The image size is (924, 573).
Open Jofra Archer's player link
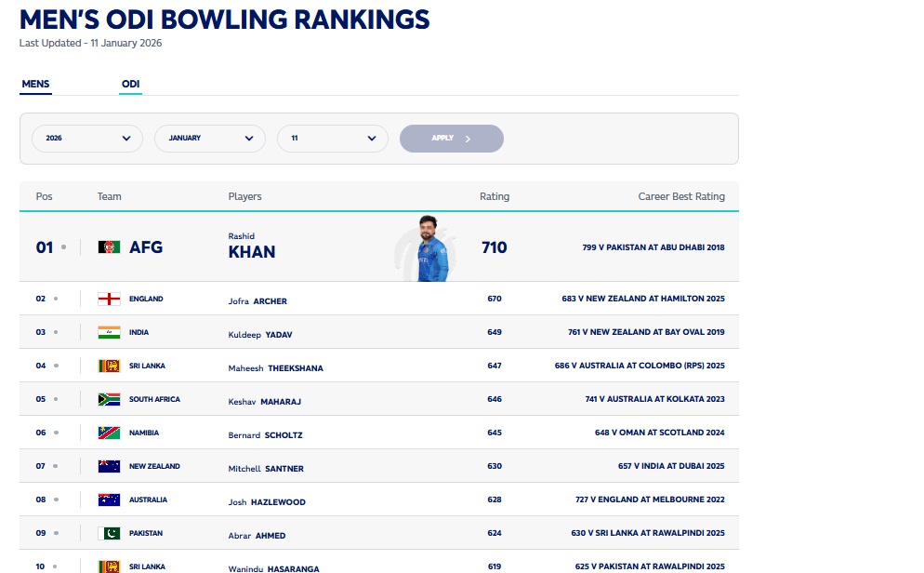pos(257,301)
